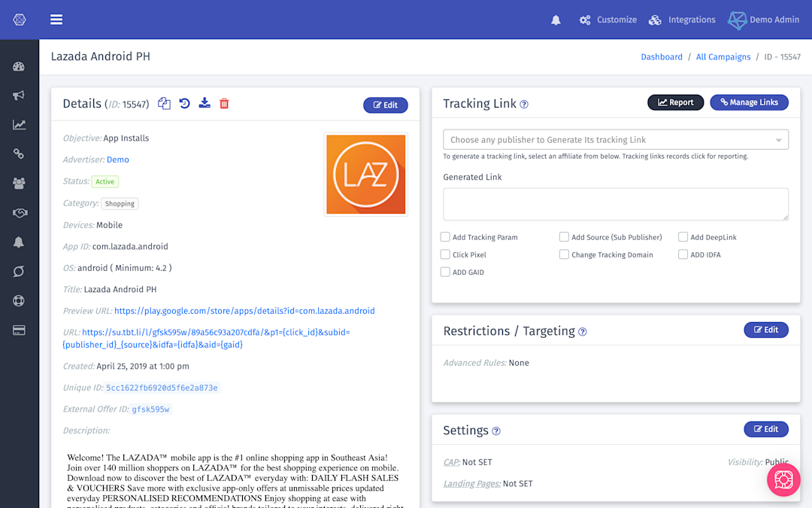Viewport: 812px width, 508px height.
Task: Open the notifications bell in the top bar
Action: (x=556, y=20)
